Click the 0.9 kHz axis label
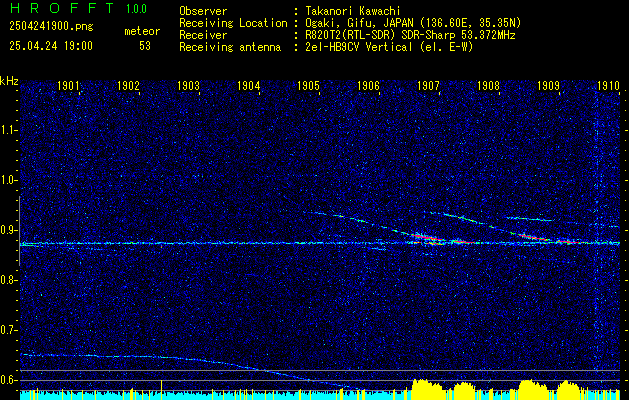This screenshot has width=629, height=400. pyautogui.click(x=8, y=230)
